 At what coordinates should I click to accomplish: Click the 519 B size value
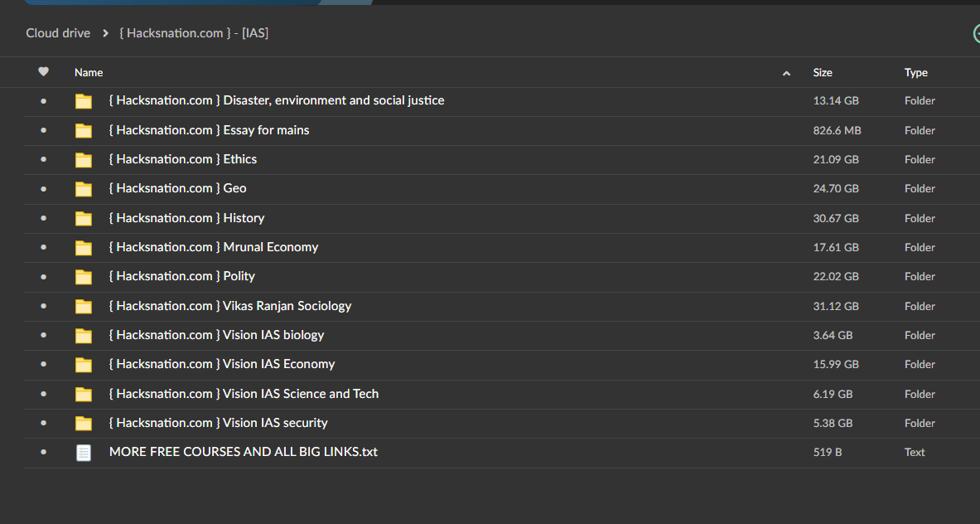pos(827,452)
